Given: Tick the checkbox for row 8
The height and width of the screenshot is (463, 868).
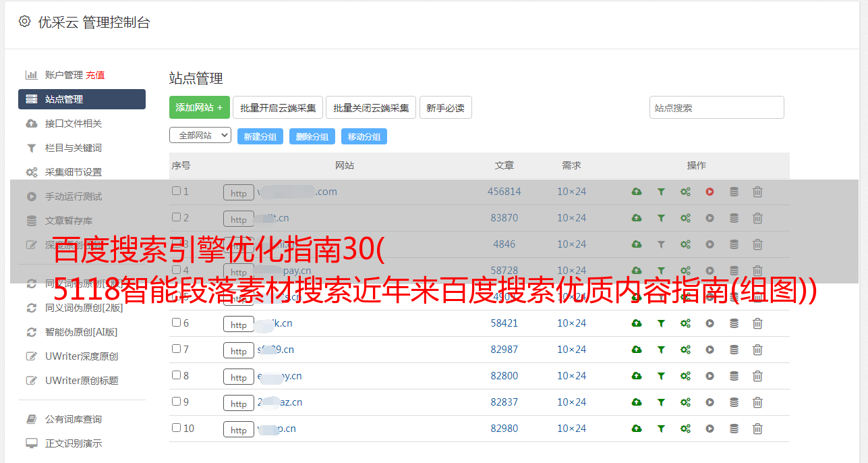Looking at the screenshot, I should point(176,375).
